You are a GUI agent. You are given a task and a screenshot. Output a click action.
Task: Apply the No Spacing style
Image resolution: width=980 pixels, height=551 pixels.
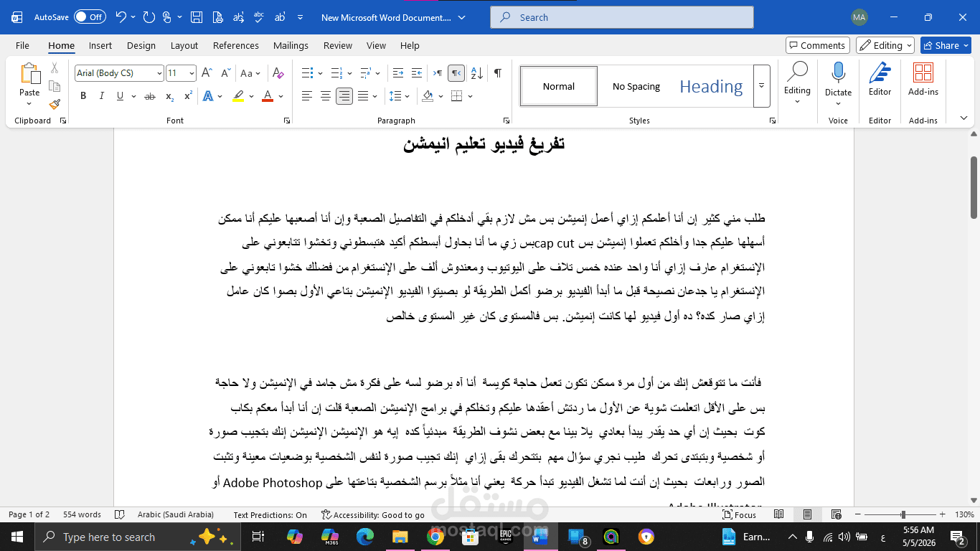tap(636, 87)
